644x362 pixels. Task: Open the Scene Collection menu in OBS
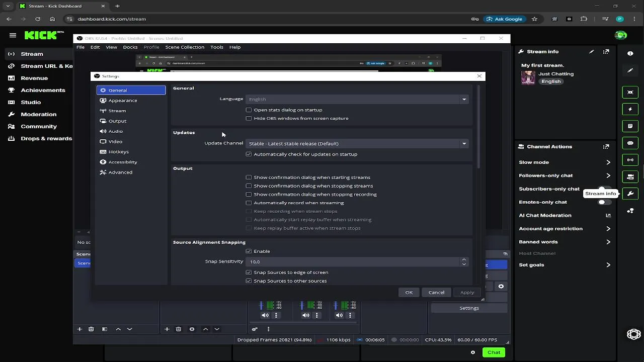click(185, 47)
